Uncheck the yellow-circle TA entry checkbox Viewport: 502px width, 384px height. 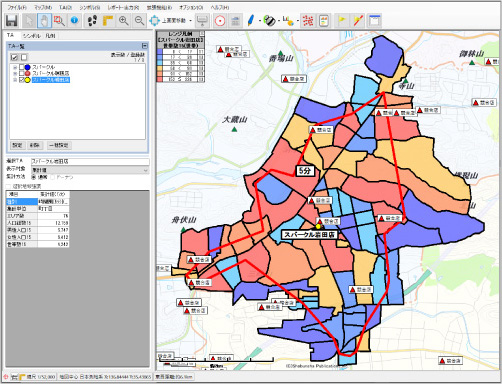coord(22,80)
